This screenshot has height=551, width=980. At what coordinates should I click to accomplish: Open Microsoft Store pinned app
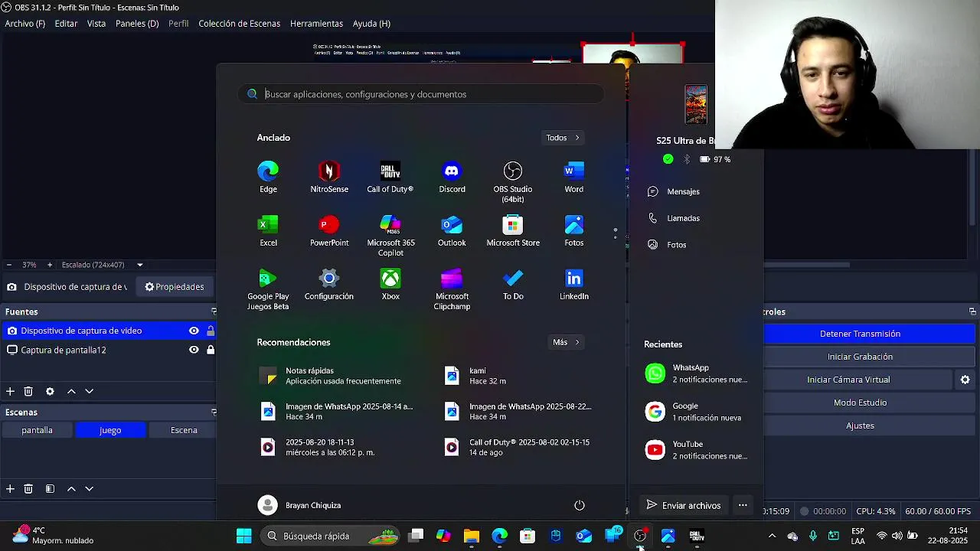[x=513, y=230]
